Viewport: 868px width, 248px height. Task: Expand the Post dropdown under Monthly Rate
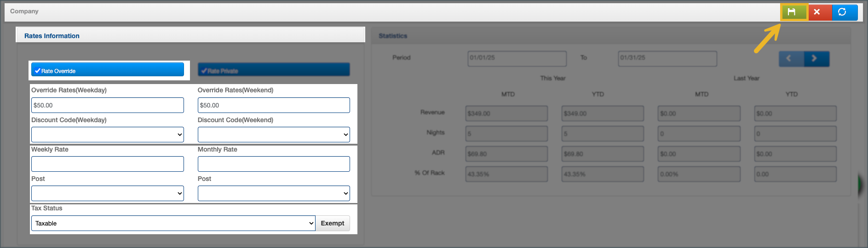(x=273, y=193)
